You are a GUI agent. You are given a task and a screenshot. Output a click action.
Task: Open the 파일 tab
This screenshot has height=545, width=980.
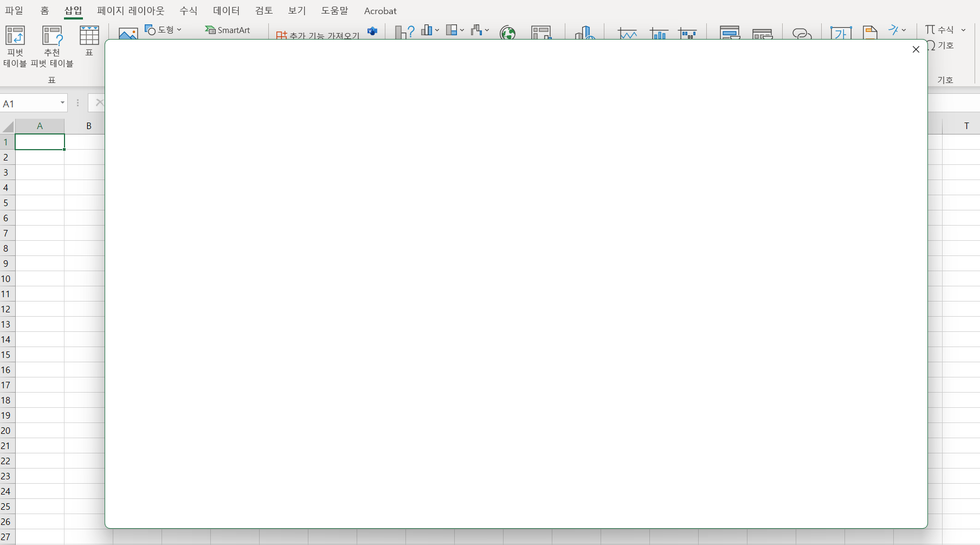(x=14, y=11)
